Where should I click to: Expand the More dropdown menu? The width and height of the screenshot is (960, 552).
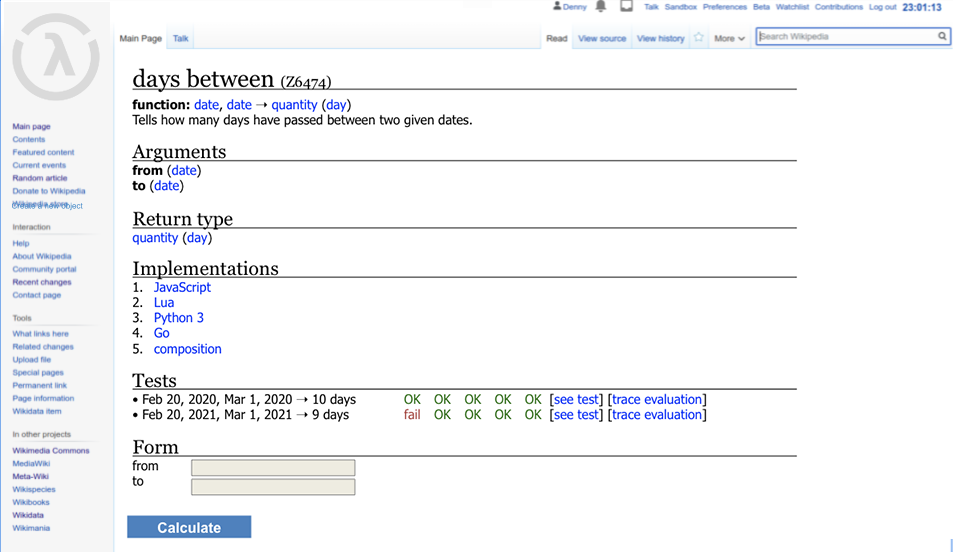pyautogui.click(x=729, y=38)
